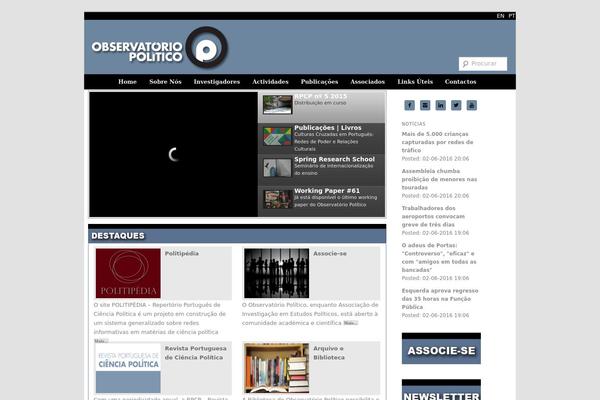This screenshot has height=400, width=600.
Task: Click the DESTAQUES section header
Action: pos(237,234)
